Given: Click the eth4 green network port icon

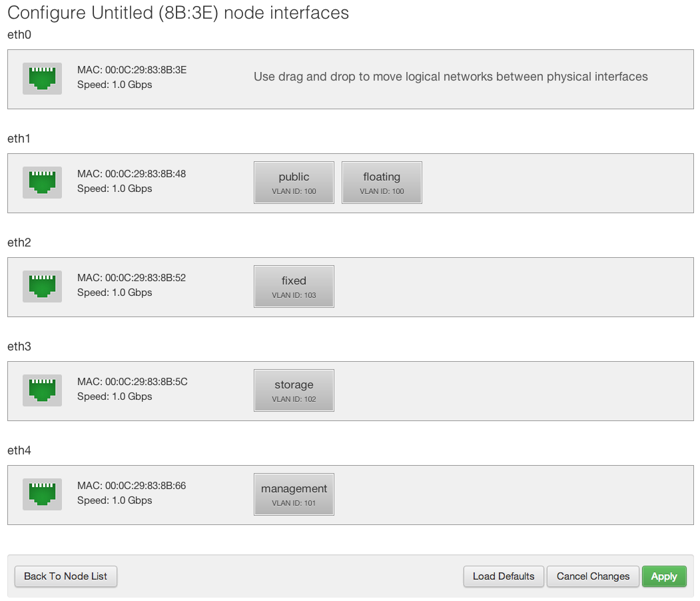Looking at the screenshot, I should click(43, 495).
